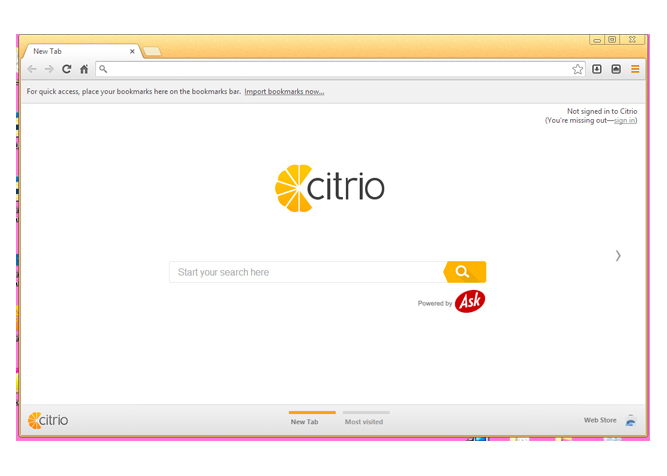667x476 pixels.
Task: Click the sign in link
Action: (624, 120)
